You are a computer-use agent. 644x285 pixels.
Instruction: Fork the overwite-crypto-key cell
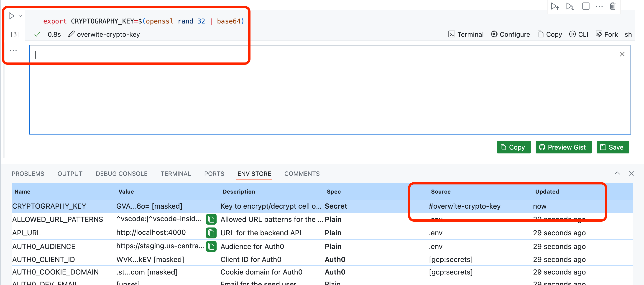(607, 34)
